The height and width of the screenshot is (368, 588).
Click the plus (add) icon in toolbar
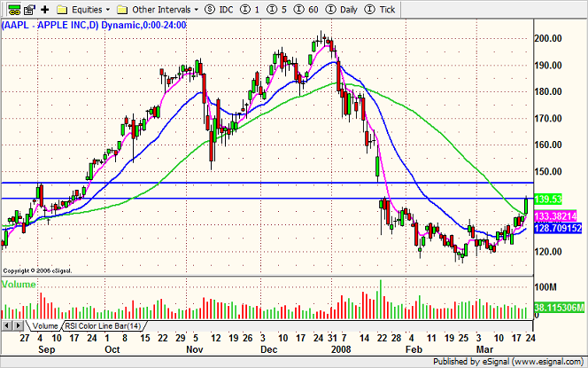click(x=45, y=10)
